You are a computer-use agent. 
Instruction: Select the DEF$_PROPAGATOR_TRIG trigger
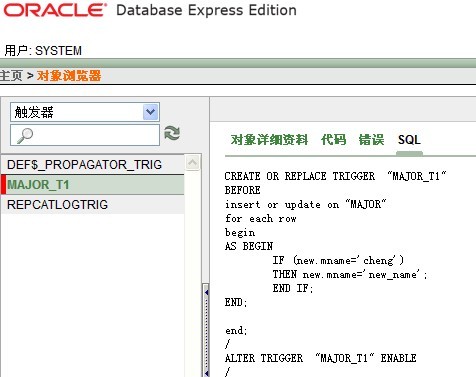pos(93,165)
